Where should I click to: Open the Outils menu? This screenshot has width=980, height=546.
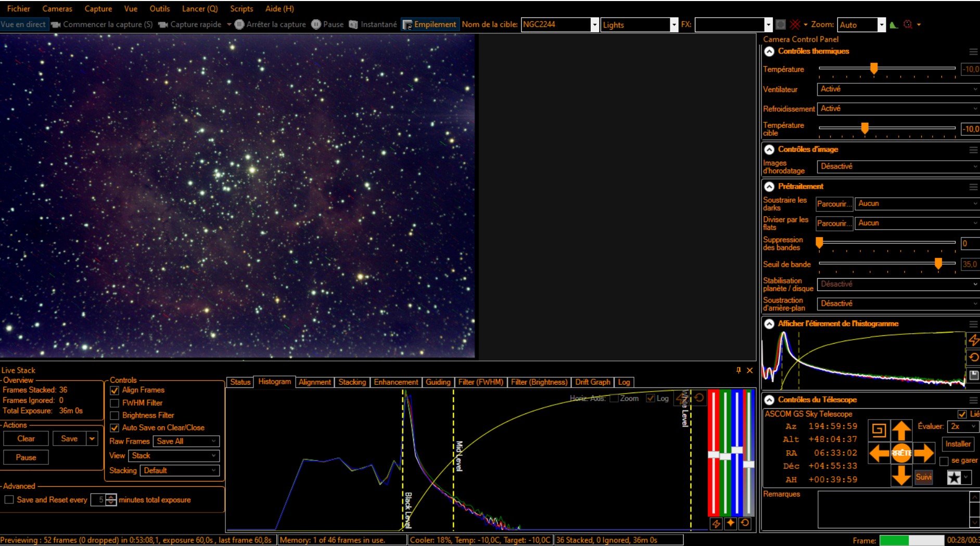(x=160, y=9)
